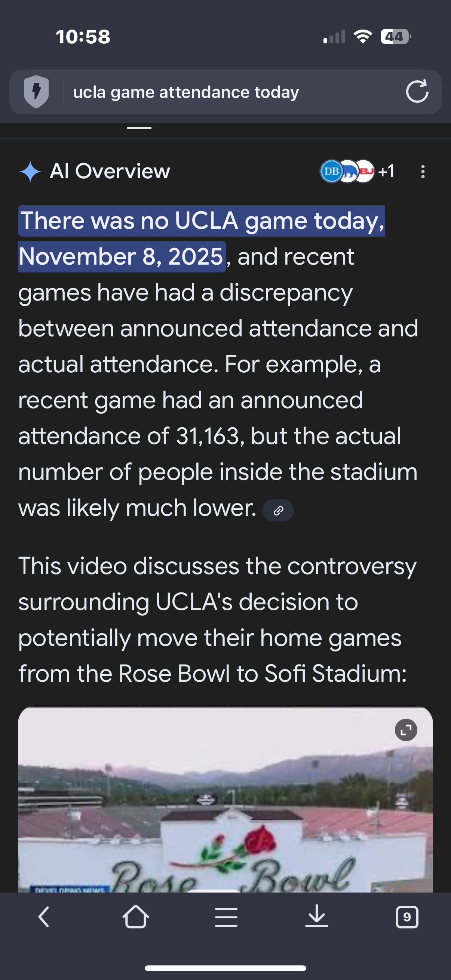Tap the privacy shield icon in address bar

(x=36, y=92)
